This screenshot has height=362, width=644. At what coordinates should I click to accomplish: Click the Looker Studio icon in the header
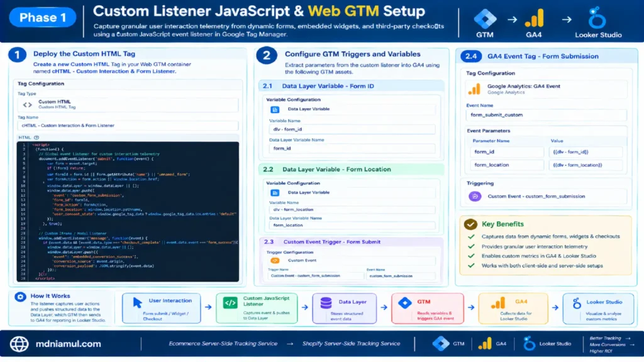tap(597, 18)
